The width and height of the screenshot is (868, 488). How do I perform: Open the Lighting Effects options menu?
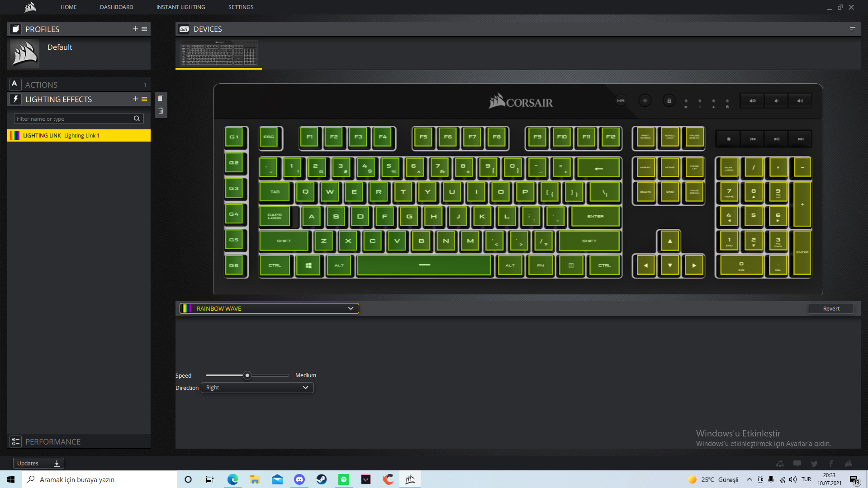pyautogui.click(x=144, y=99)
